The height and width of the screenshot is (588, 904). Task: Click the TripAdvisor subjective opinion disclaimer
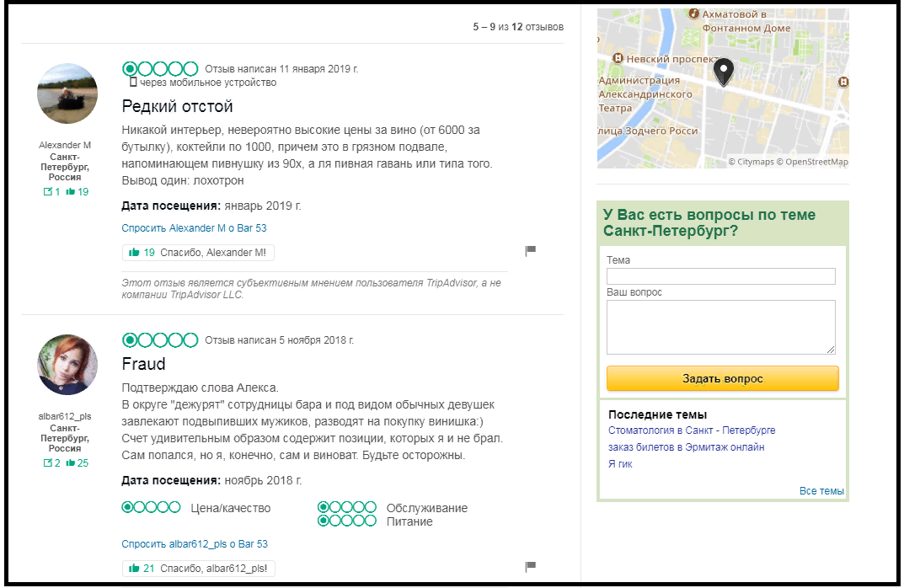(x=312, y=289)
